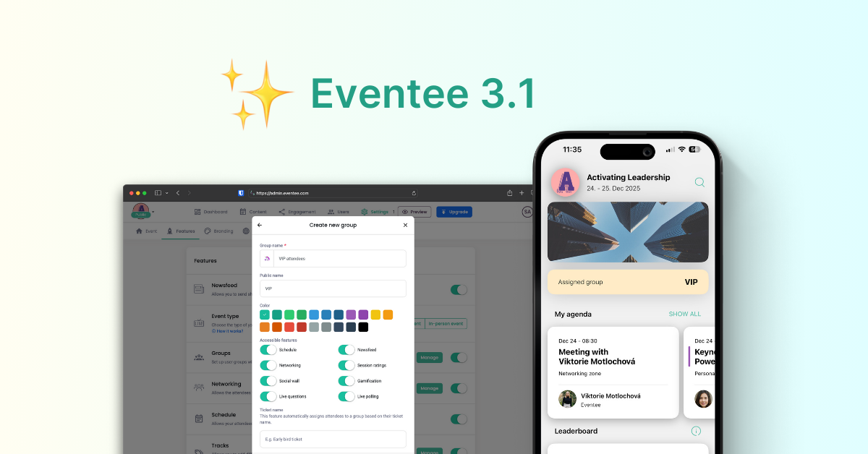868x454 pixels.
Task: Tap the battery icon in phone status bar
Action: [x=694, y=149]
